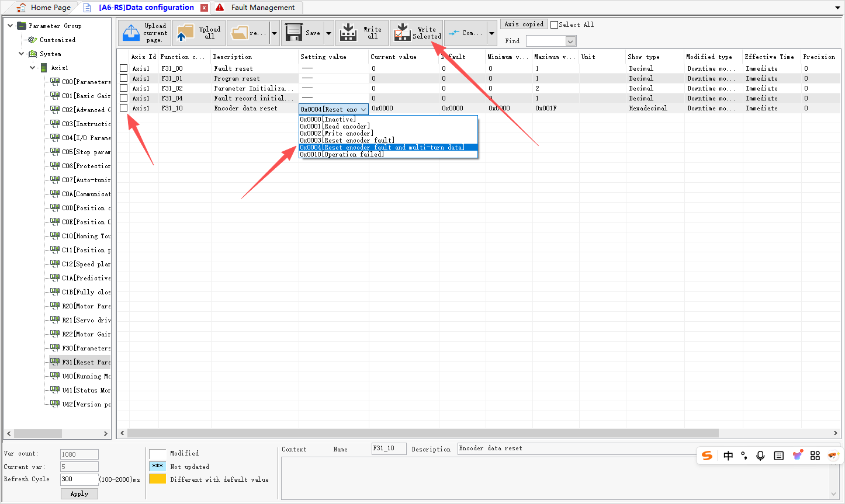Tick the checkbox for row F31_01
This screenshot has width=845, height=504.
coord(124,78)
